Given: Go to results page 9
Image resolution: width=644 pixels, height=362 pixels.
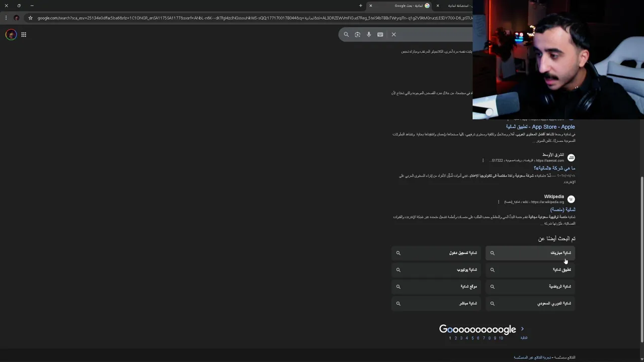Looking at the screenshot, I should pos(495,338).
